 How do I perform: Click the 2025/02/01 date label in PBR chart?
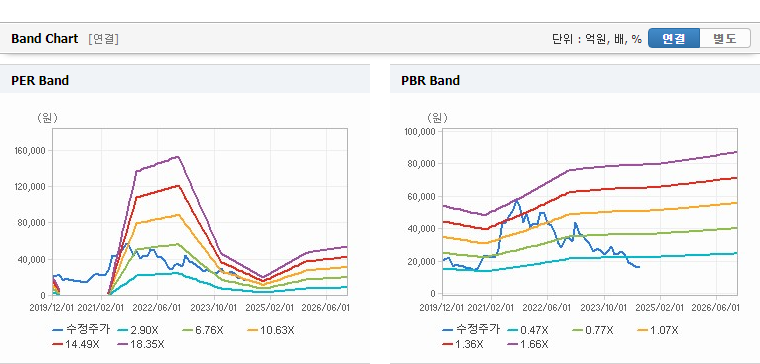coord(660,307)
